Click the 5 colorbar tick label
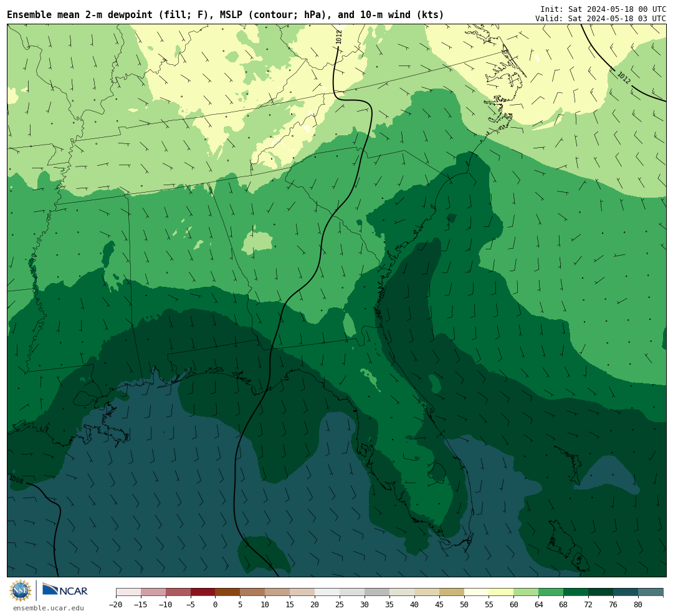Screen dimensions: 673x616 click(x=241, y=605)
